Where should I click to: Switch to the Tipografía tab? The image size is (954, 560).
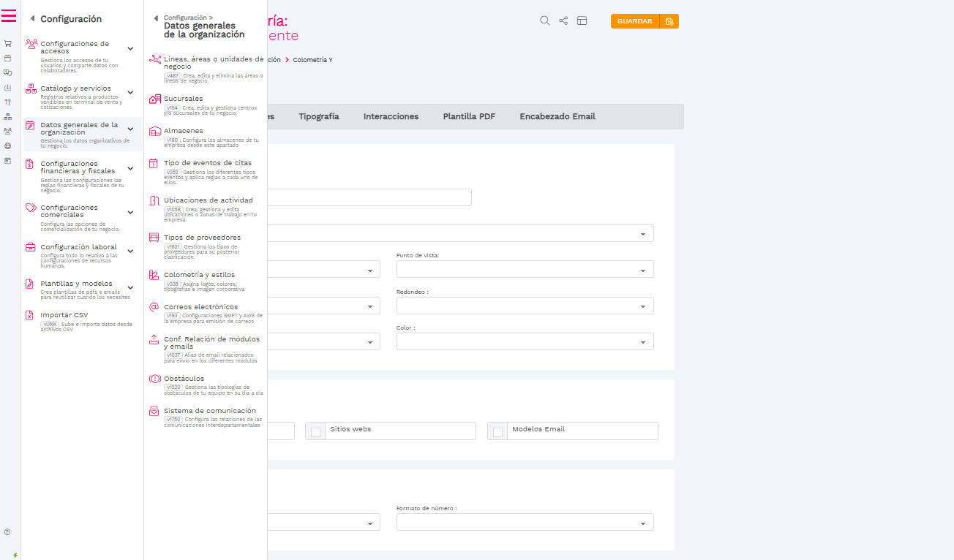tap(318, 116)
